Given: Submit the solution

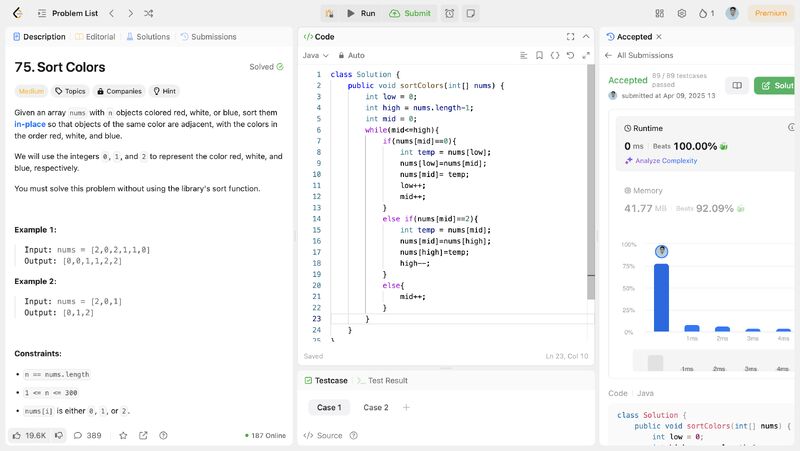Looking at the screenshot, I should pyautogui.click(x=410, y=13).
